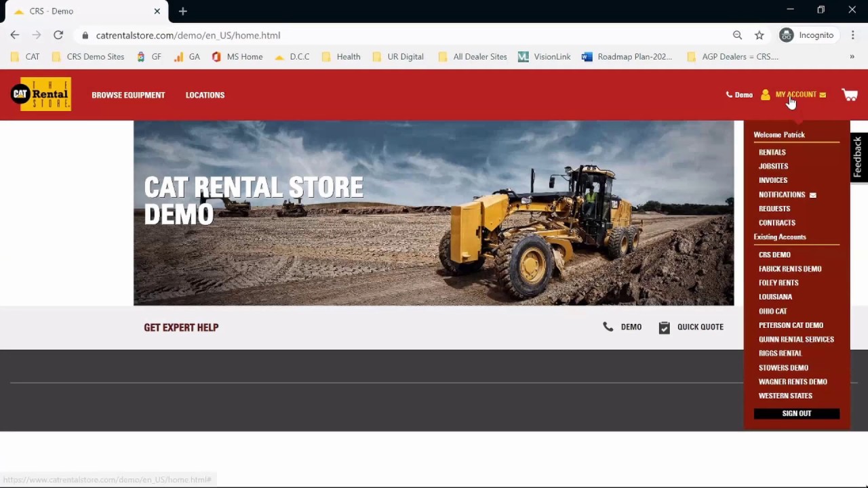Click the My Account user icon
This screenshot has height=488, width=868.
pyautogui.click(x=766, y=95)
